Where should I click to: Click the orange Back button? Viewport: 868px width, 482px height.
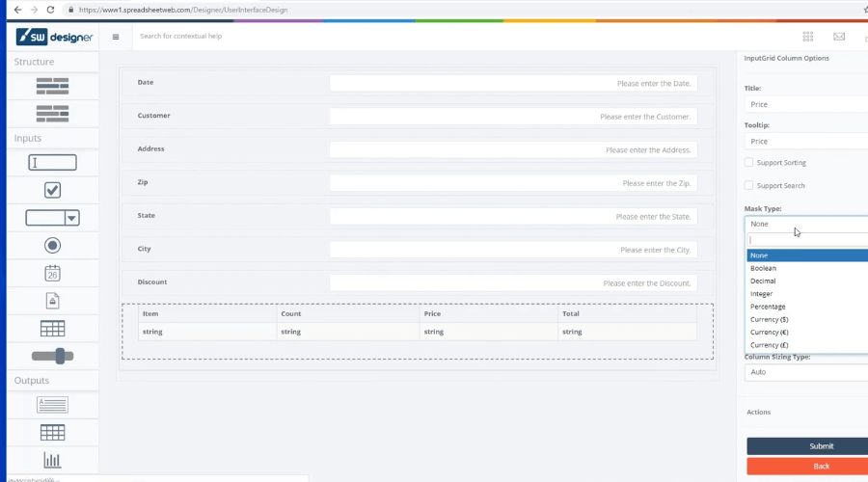click(x=807, y=466)
